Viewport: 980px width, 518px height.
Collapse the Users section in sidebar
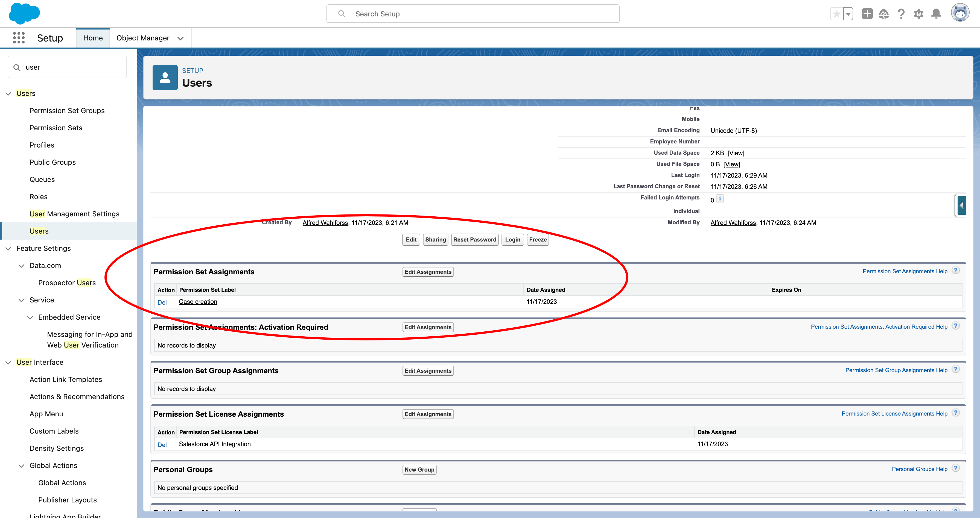8,93
